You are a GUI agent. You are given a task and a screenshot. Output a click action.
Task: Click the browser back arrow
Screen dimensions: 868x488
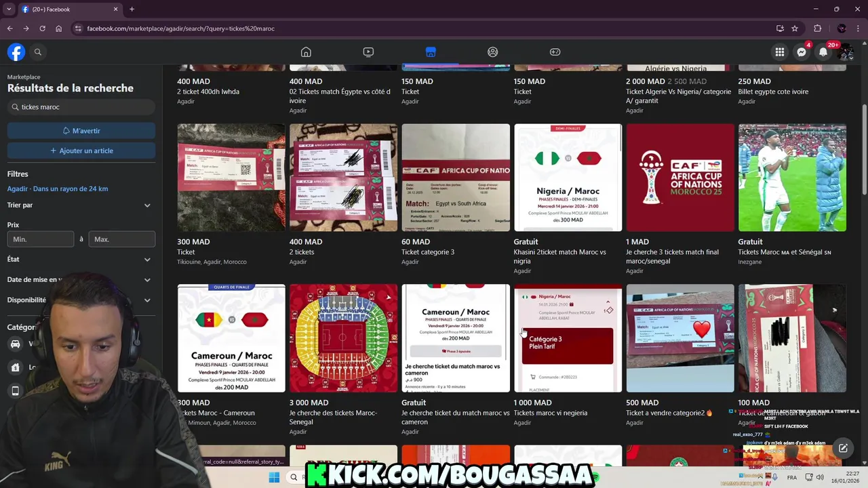(9, 28)
